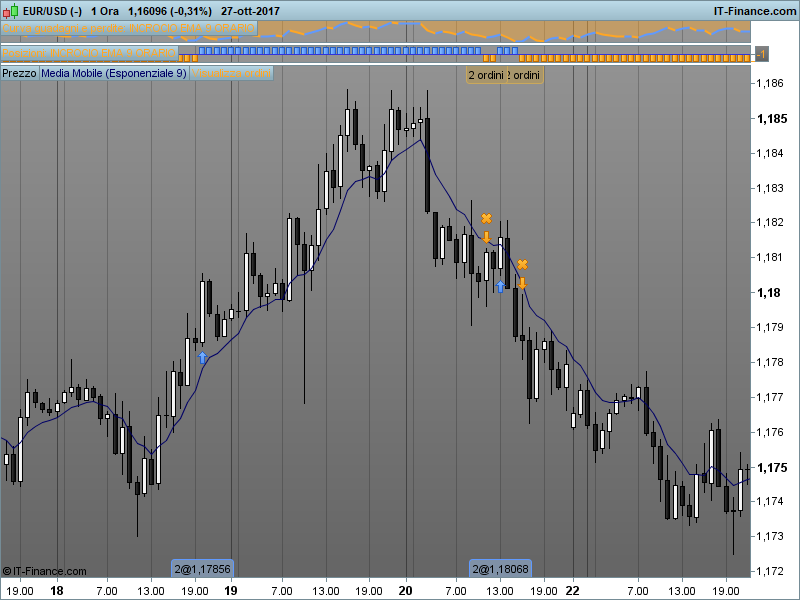Open the partly covered 'ordini' tag behind it
Viewport: 800px width, 600px height.
(x=525, y=75)
